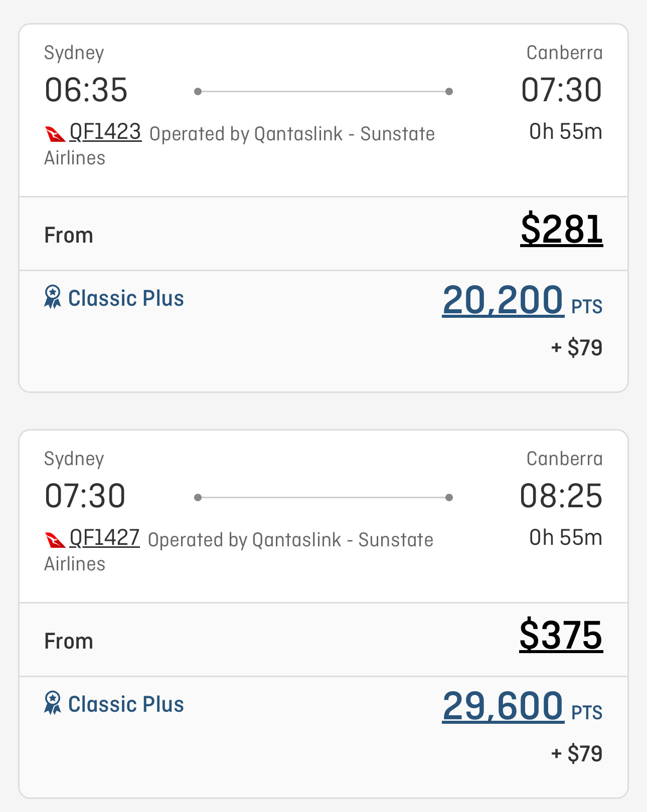Click the route line of first flight
647x812 pixels.
(x=323, y=91)
